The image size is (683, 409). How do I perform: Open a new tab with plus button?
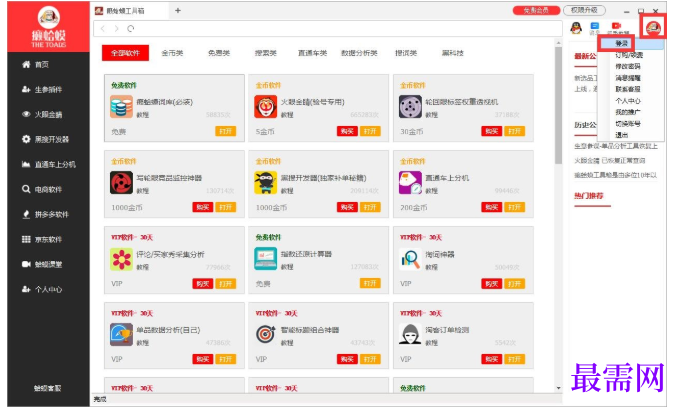click(178, 10)
